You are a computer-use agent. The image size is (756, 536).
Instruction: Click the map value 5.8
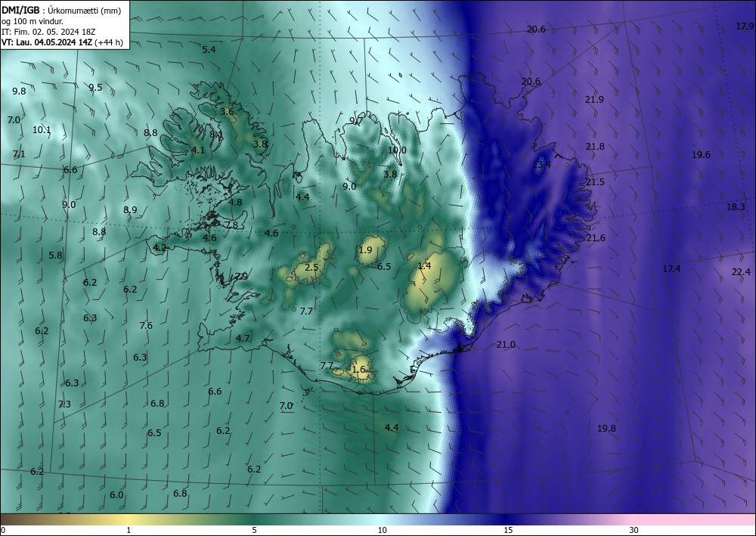coord(55,256)
